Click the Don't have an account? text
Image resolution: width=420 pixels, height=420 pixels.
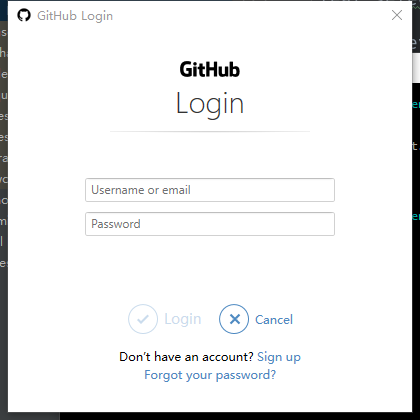click(x=187, y=357)
